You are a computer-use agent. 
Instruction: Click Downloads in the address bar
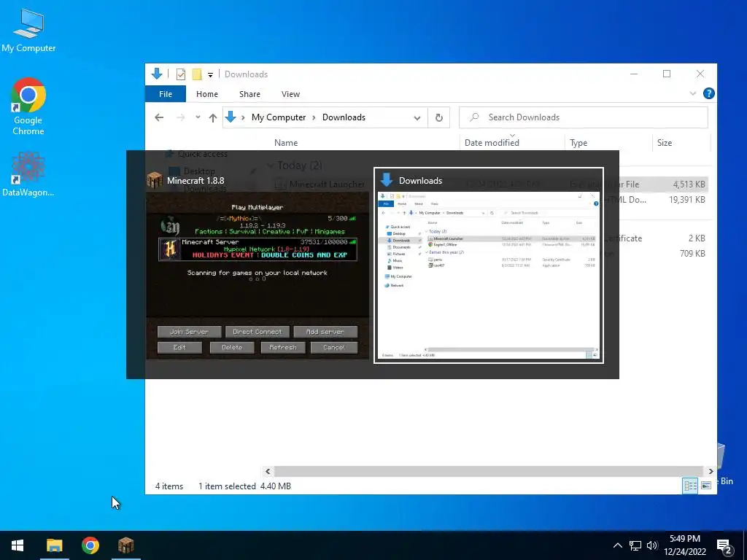click(344, 117)
